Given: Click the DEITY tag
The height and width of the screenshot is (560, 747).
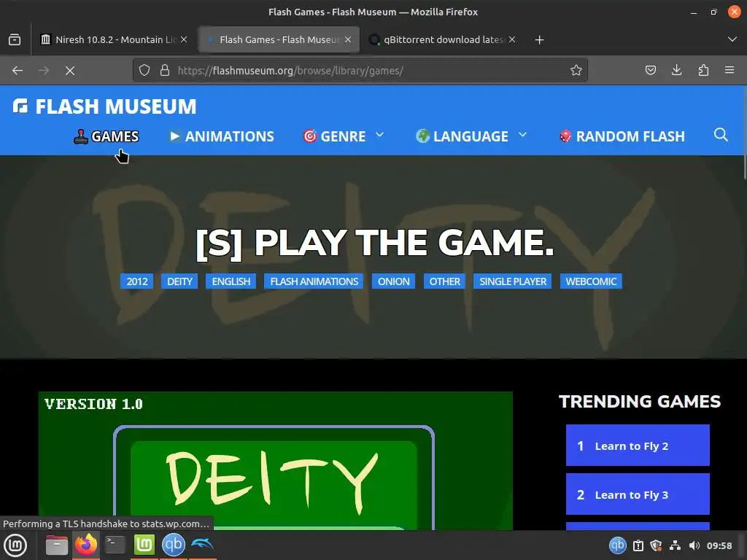Looking at the screenshot, I should coord(179,281).
